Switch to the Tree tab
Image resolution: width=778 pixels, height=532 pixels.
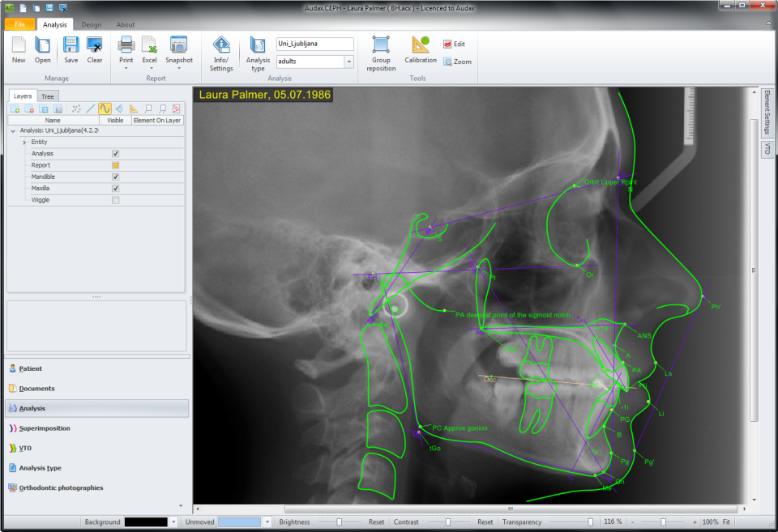pos(47,96)
